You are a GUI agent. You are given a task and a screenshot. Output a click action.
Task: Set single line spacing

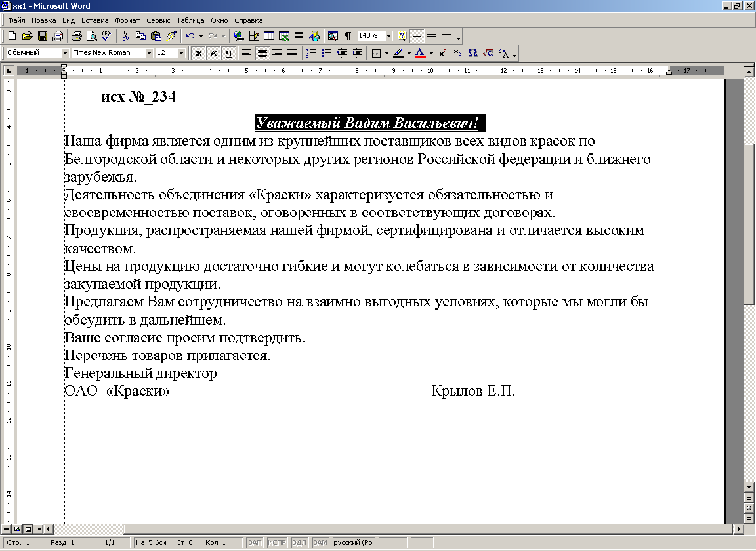(x=417, y=35)
